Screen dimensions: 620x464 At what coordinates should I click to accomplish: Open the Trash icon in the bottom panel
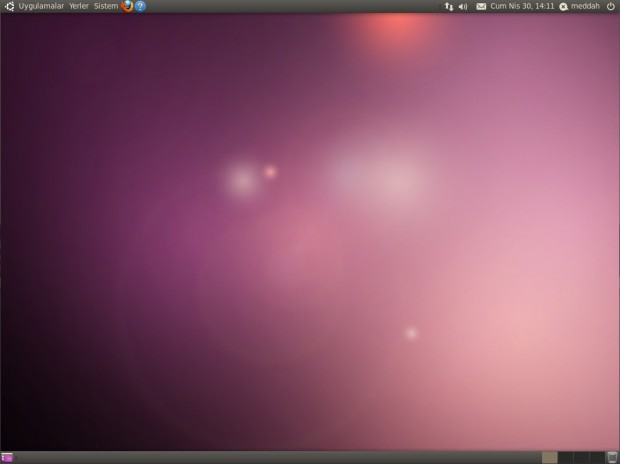[612, 458]
